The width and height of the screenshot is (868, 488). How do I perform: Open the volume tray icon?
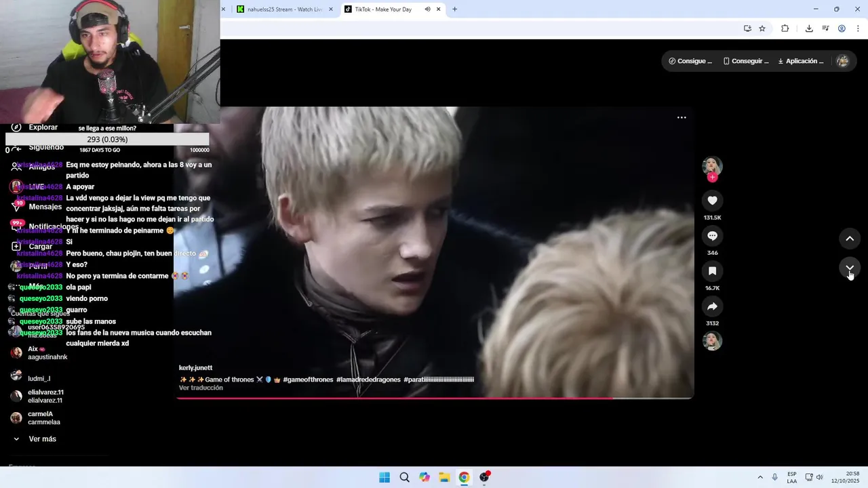tap(819, 477)
